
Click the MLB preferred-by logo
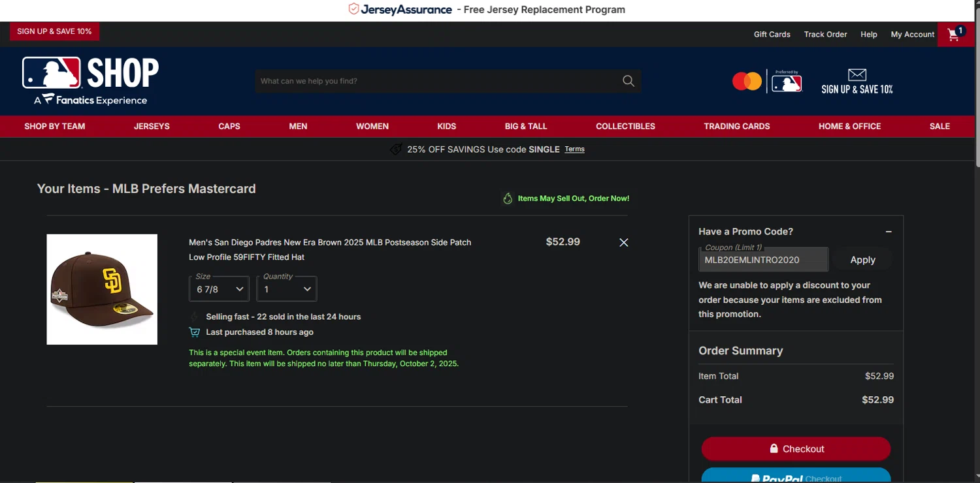pos(787,82)
